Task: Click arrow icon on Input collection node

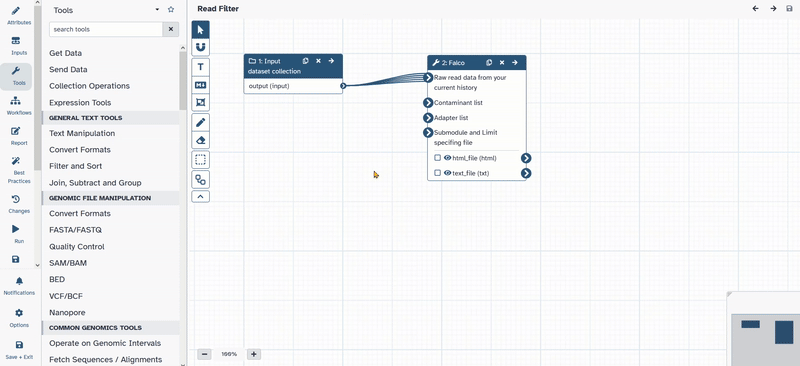Action: click(x=331, y=61)
